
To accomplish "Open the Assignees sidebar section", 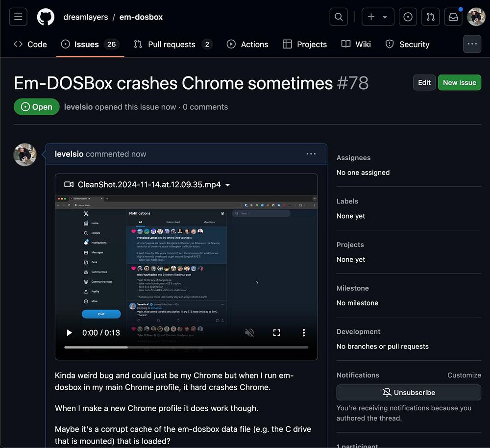I will coord(353,158).
